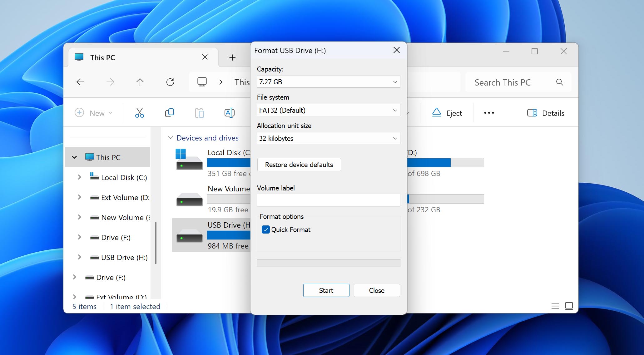Click Restore device defaults
Image resolution: width=644 pixels, height=355 pixels.
[299, 165]
